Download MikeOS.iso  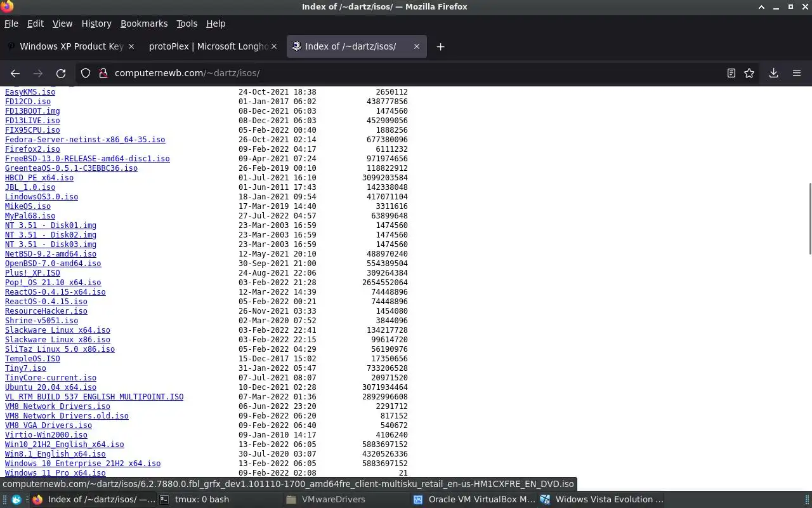point(28,206)
